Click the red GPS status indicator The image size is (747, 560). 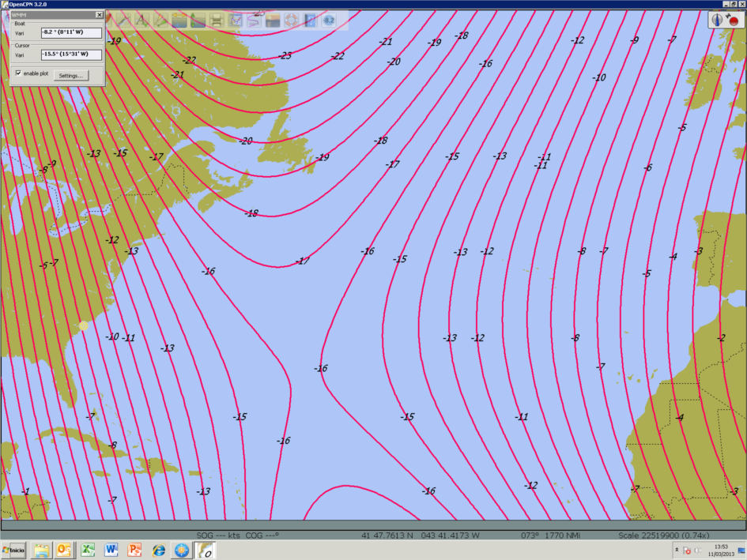point(734,21)
